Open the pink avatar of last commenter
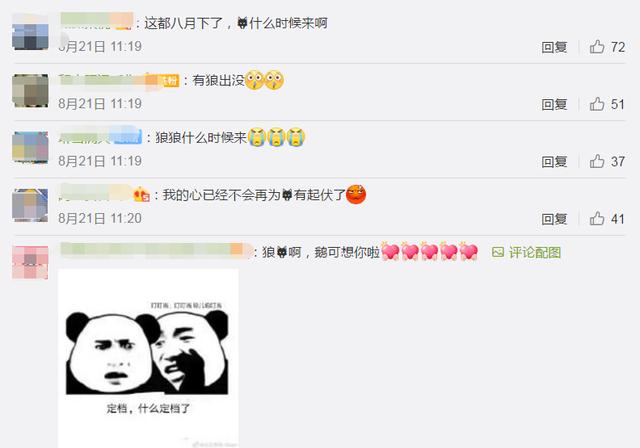640x448 pixels. (x=30, y=262)
